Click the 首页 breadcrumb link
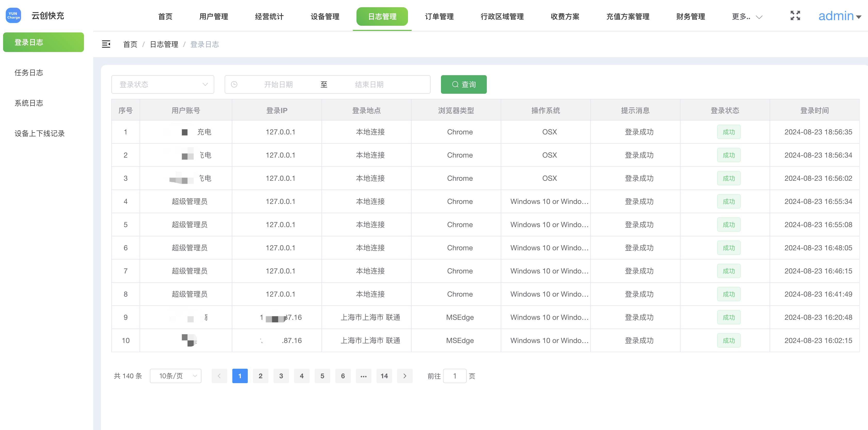 tap(130, 44)
